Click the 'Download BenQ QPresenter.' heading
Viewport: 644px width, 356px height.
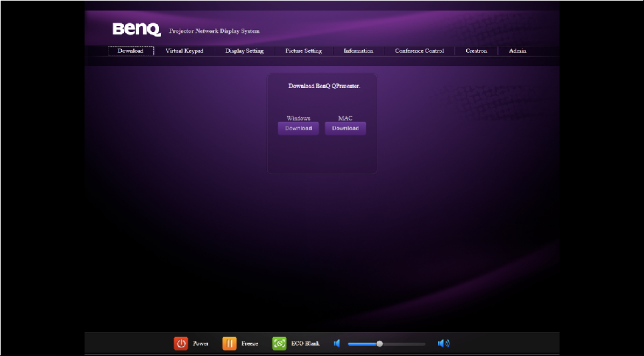(x=324, y=86)
